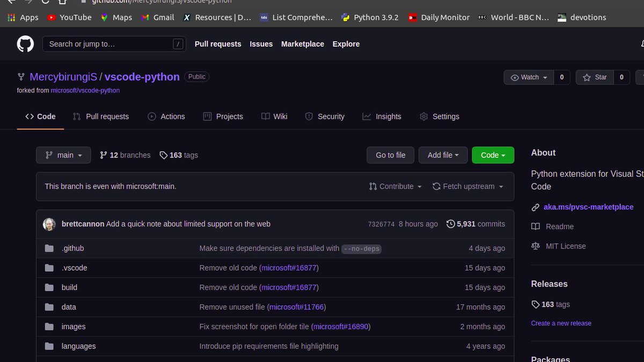Open the Daily Monitor bookmark
This screenshot has height=362, width=644.
(x=438, y=17)
